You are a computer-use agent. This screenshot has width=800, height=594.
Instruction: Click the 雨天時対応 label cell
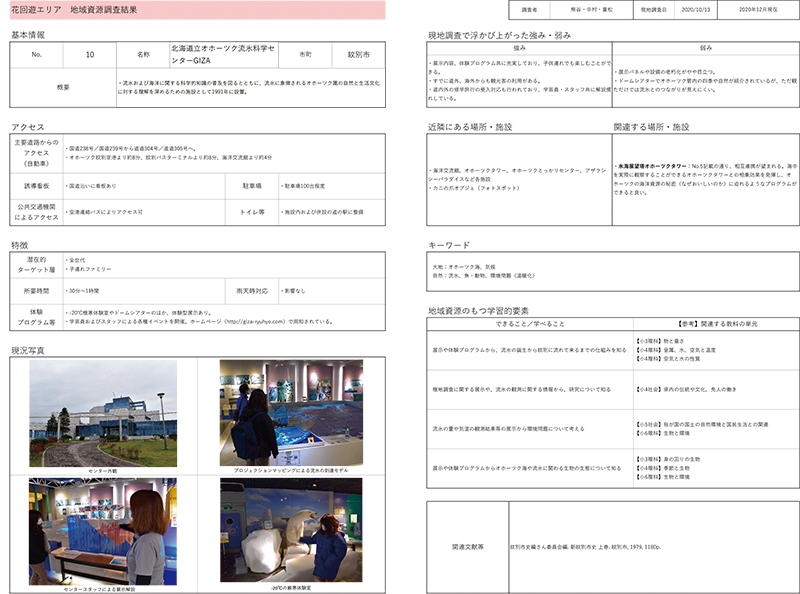click(x=253, y=290)
